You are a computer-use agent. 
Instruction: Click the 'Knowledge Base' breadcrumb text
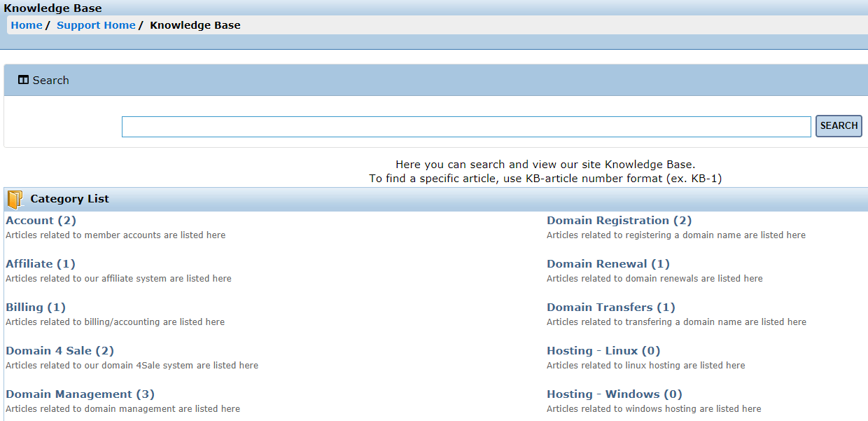(195, 25)
